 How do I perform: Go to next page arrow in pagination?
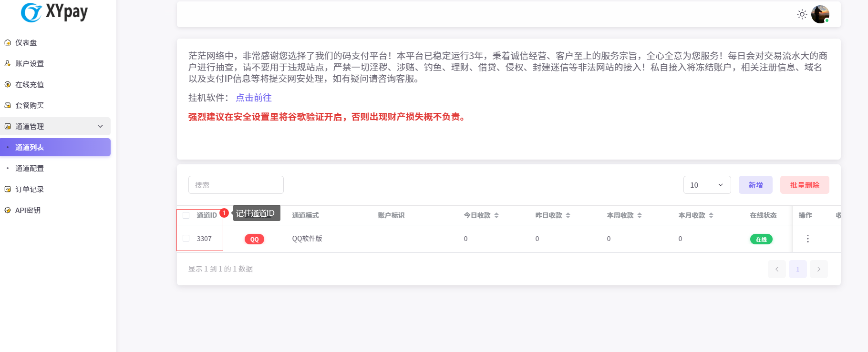point(819,269)
